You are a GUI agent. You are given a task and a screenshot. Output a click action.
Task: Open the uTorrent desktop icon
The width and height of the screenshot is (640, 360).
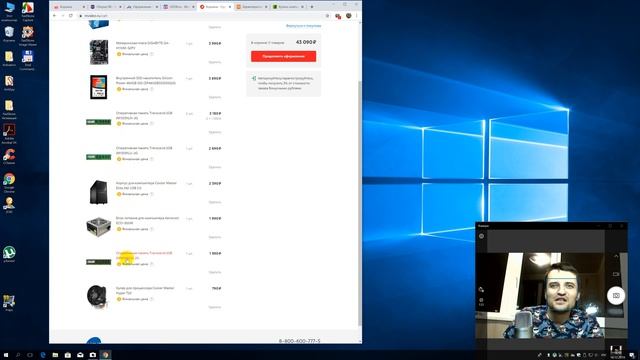coord(9,253)
